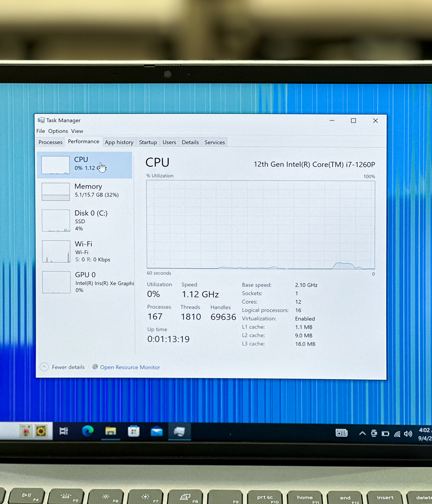
Task: Click the L3 cache 18.0 MB value
Action: point(306,344)
